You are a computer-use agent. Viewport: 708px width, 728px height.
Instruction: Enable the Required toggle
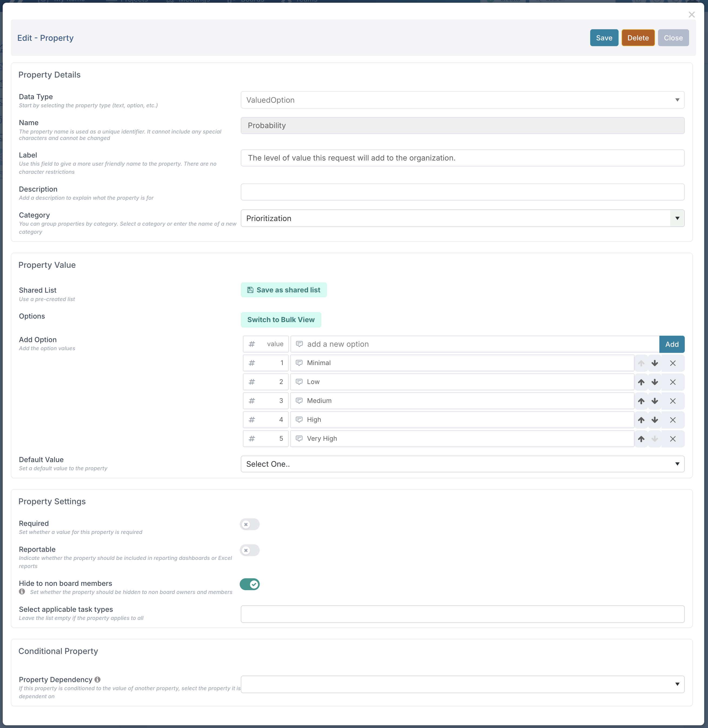pos(249,524)
